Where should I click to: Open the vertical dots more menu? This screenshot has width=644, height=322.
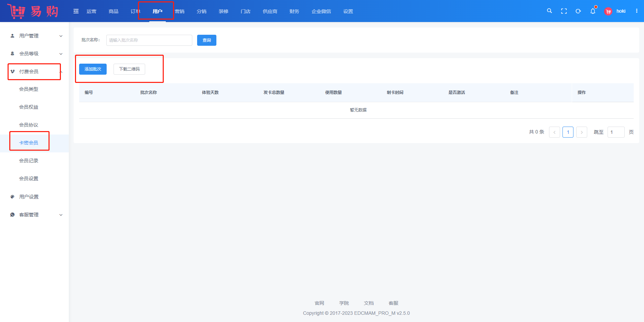click(x=637, y=11)
